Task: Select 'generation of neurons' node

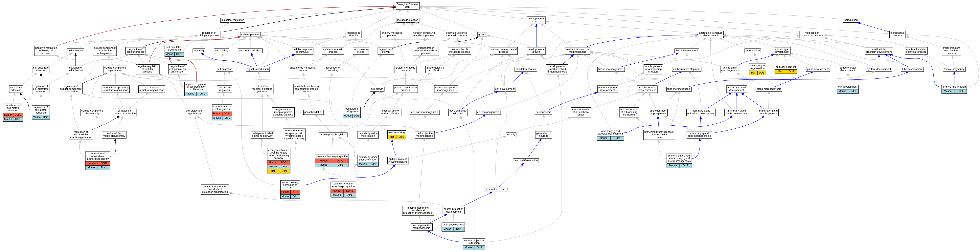Action: point(544,135)
